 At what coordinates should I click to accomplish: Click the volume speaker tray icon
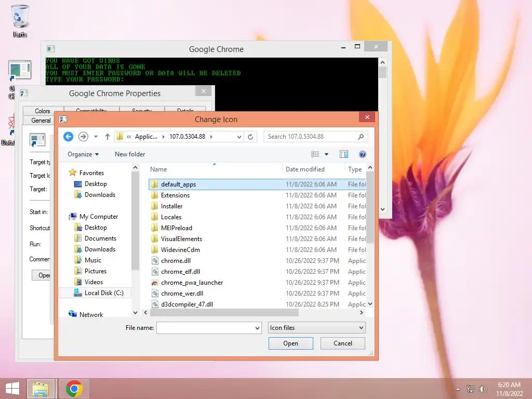(483, 389)
